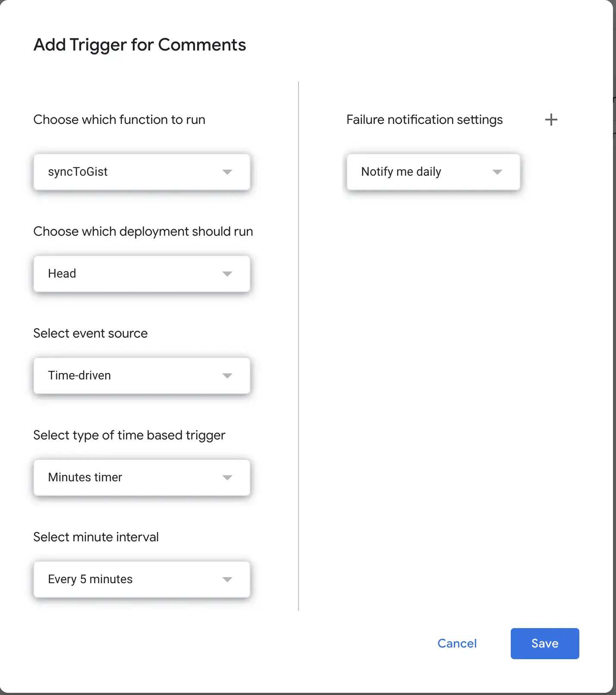Click the plus next to Failure notification settings
This screenshot has height=695, width=616.
pos(551,120)
